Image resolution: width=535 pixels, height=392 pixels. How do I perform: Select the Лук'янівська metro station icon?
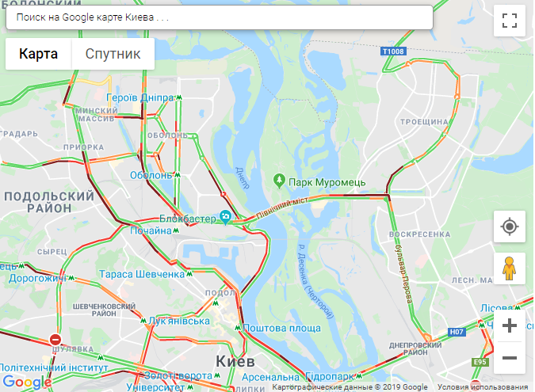[143, 321]
